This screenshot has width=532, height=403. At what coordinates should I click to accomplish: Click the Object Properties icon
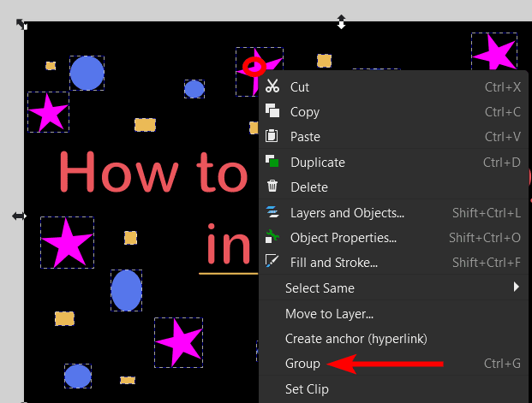click(272, 237)
